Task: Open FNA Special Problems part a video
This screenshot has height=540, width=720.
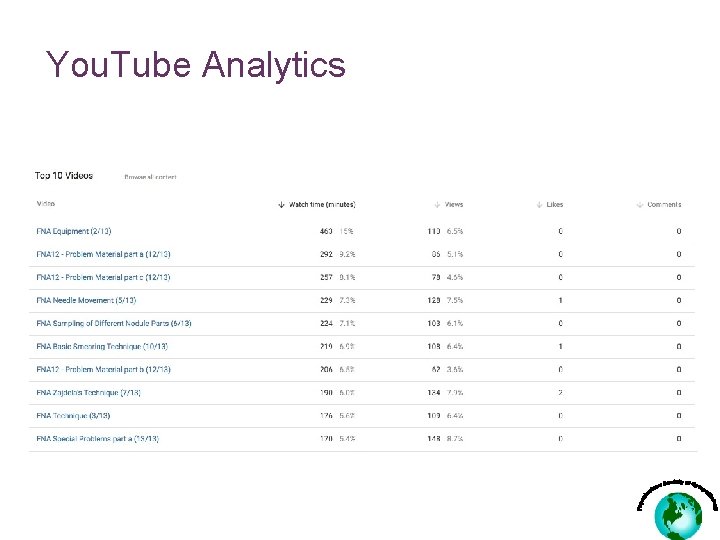Action: tap(97, 439)
